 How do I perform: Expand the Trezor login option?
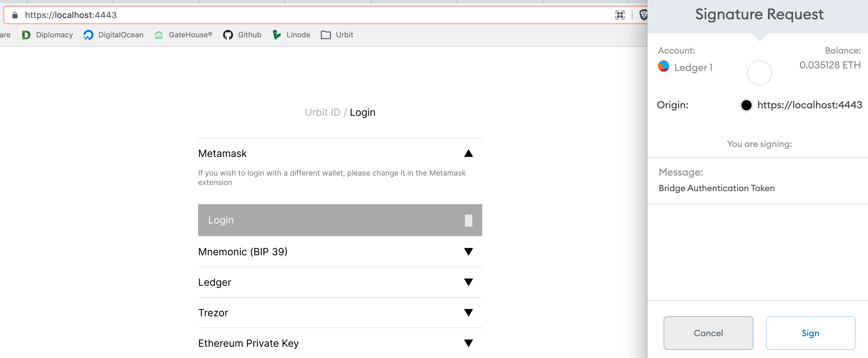click(468, 313)
